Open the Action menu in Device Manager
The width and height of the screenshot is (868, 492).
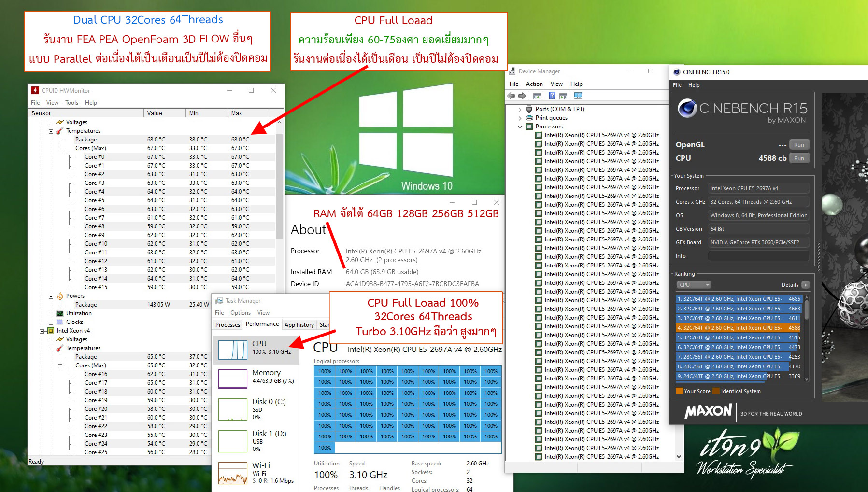coord(534,84)
